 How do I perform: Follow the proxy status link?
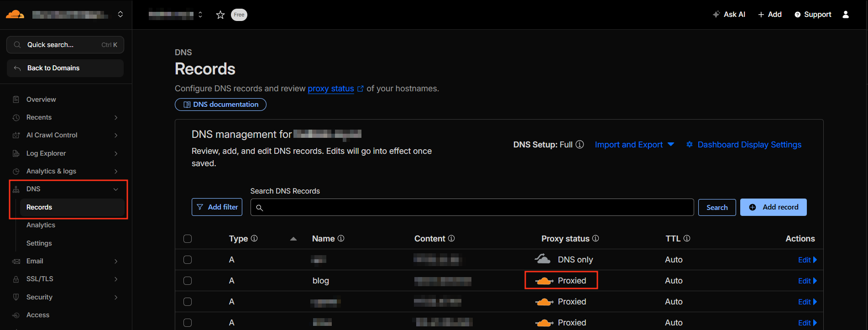(331, 89)
